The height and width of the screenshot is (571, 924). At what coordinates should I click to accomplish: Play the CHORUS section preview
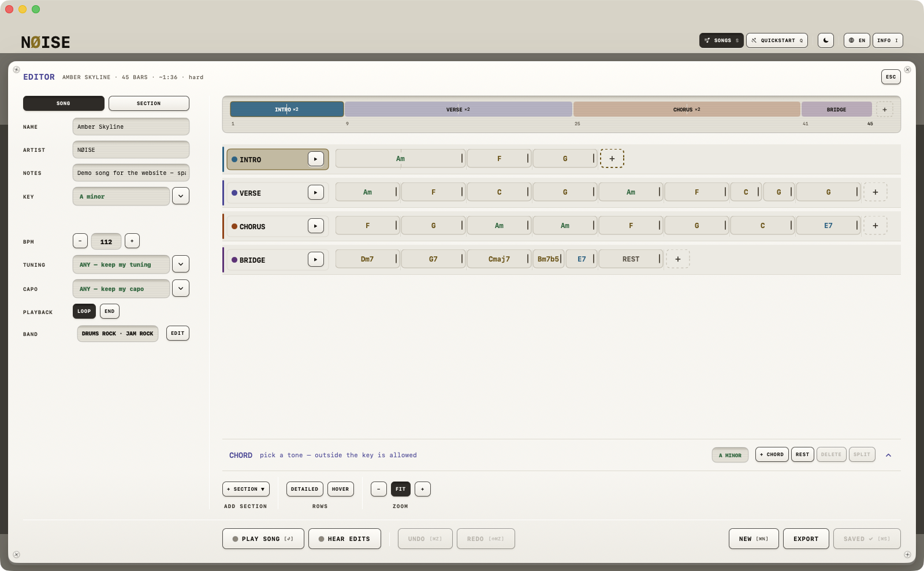click(315, 226)
